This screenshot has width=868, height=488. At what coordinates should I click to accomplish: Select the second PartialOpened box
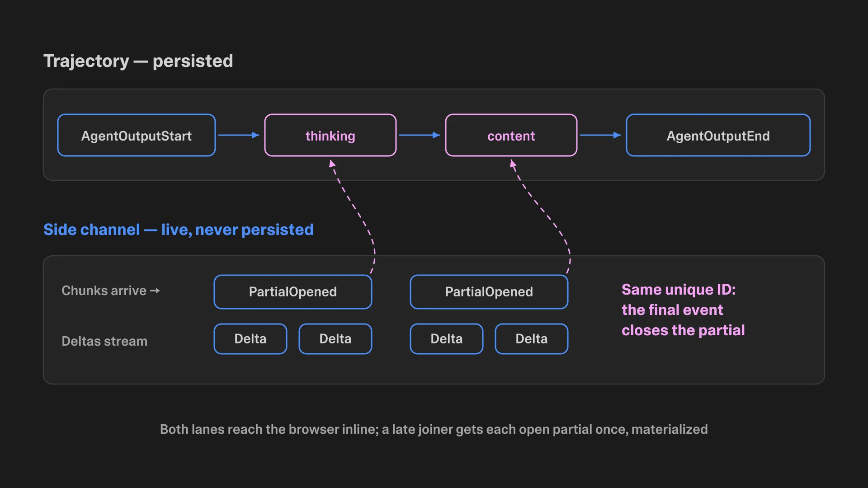pos(489,292)
